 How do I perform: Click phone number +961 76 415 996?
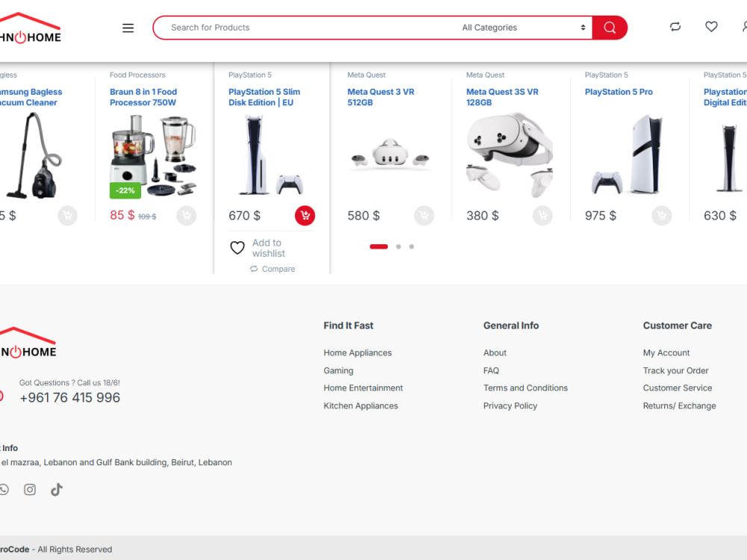click(x=70, y=398)
